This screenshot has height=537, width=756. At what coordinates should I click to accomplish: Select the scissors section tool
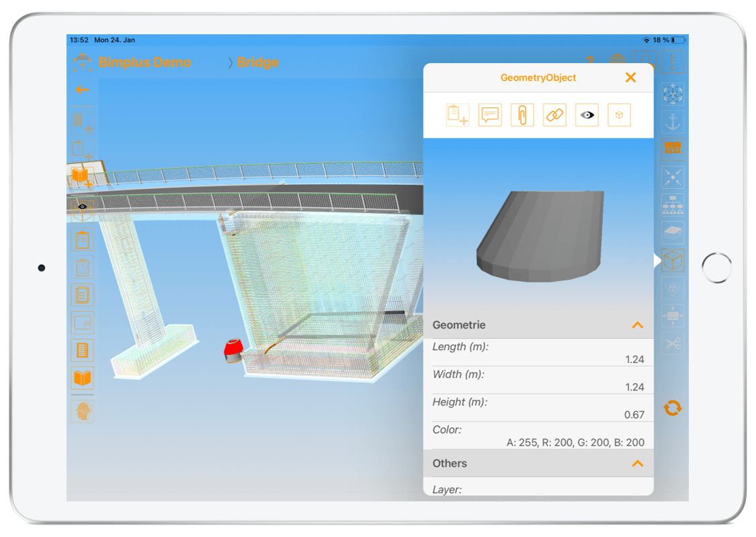(673, 343)
